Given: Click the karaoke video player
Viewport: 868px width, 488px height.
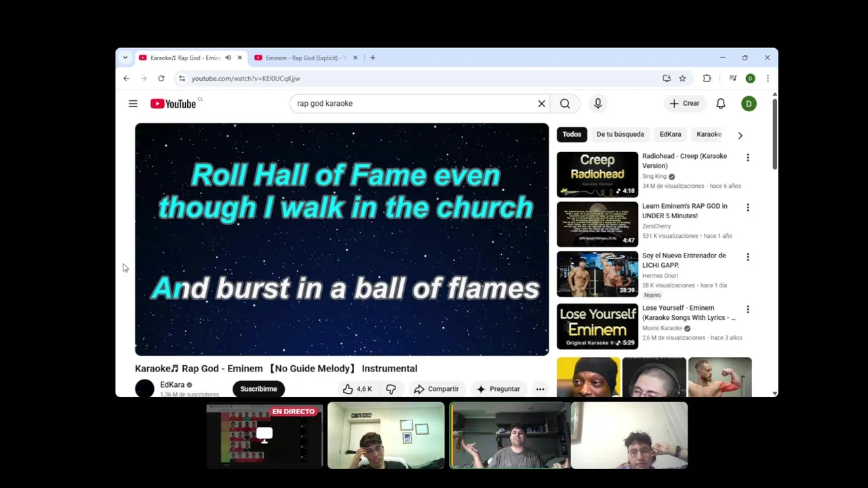Looking at the screenshot, I should pyautogui.click(x=342, y=239).
